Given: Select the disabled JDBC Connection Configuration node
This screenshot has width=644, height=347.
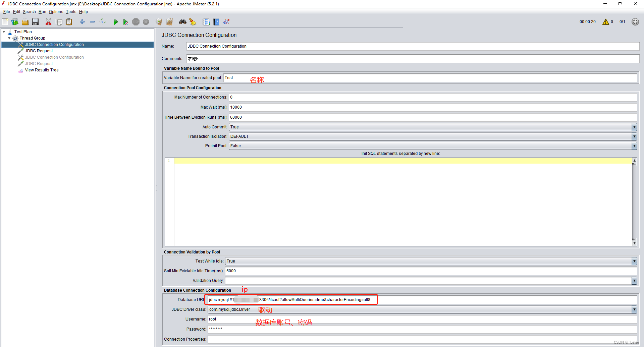Looking at the screenshot, I should (54, 57).
